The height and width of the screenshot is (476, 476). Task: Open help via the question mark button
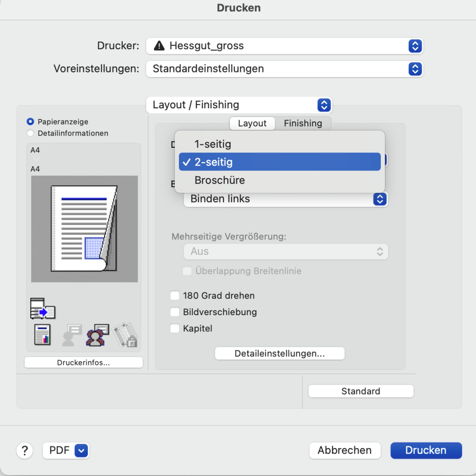[x=25, y=450]
